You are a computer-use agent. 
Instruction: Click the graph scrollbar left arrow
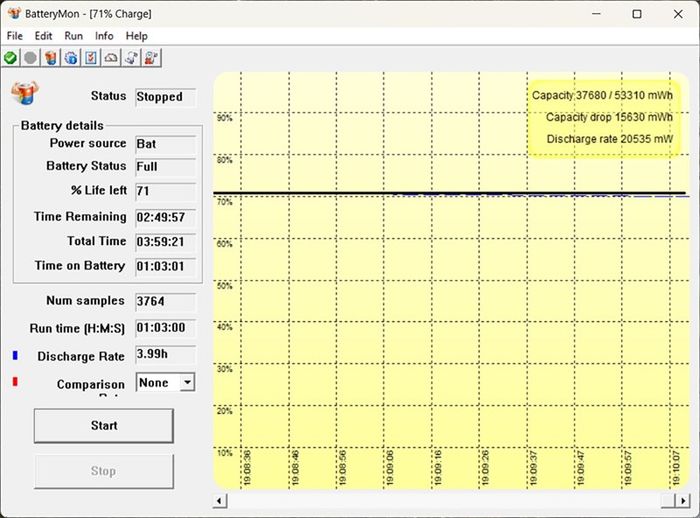[x=219, y=501]
